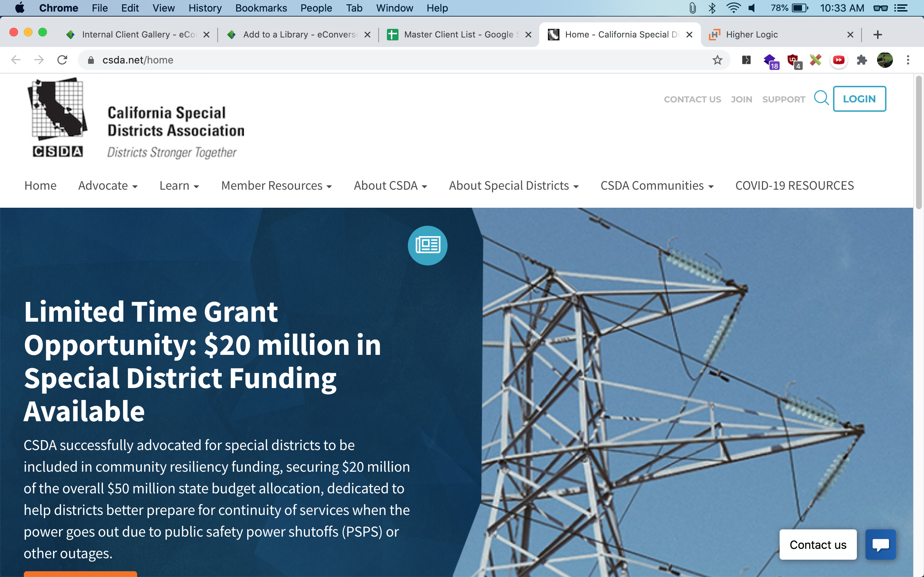Open the Chrome extensions puzzle icon
The width and height of the screenshot is (924, 577).
click(862, 60)
